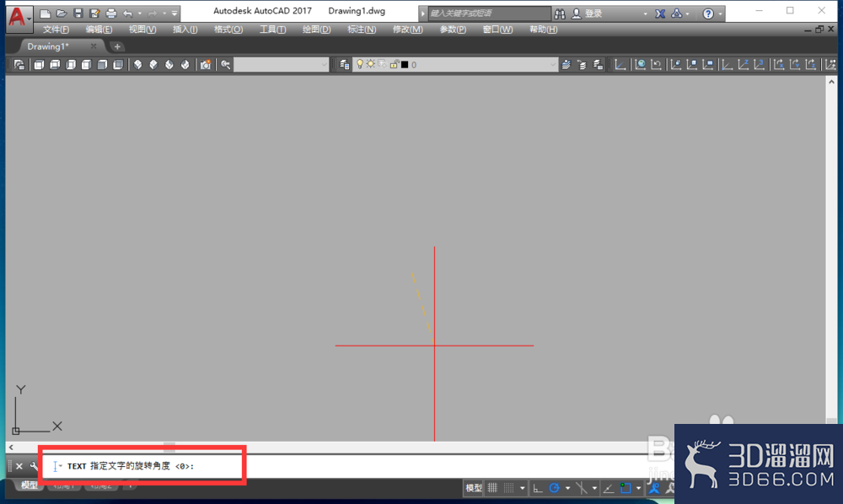Select the World UCS globe icon

click(640, 65)
